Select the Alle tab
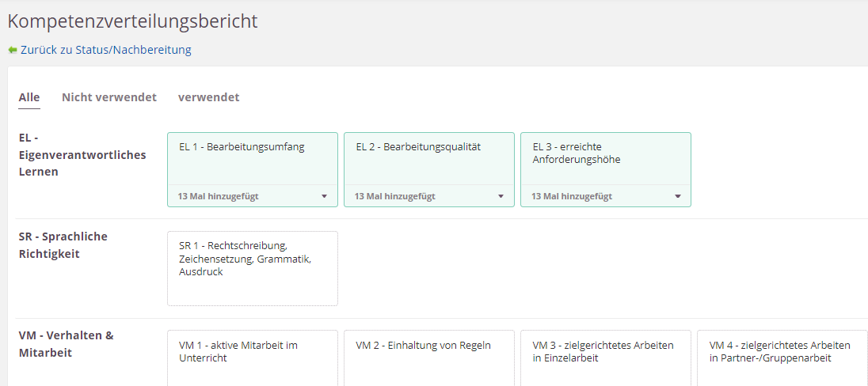This screenshot has height=386, width=868. pos(29,97)
